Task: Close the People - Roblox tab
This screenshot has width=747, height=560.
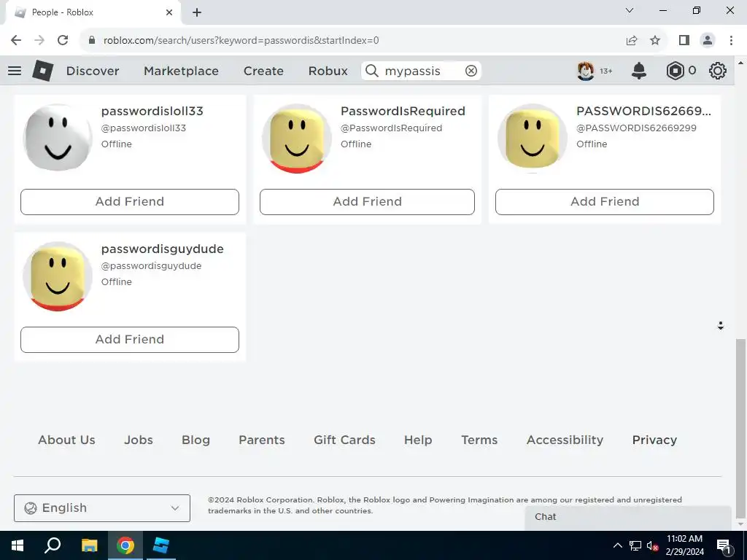Action: click(x=169, y=12)
